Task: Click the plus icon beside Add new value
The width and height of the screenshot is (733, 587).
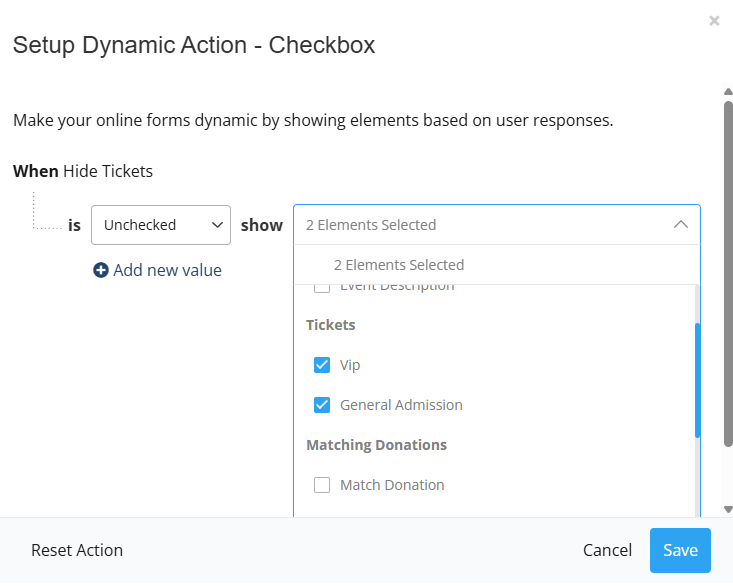Action: coord(100,270)
